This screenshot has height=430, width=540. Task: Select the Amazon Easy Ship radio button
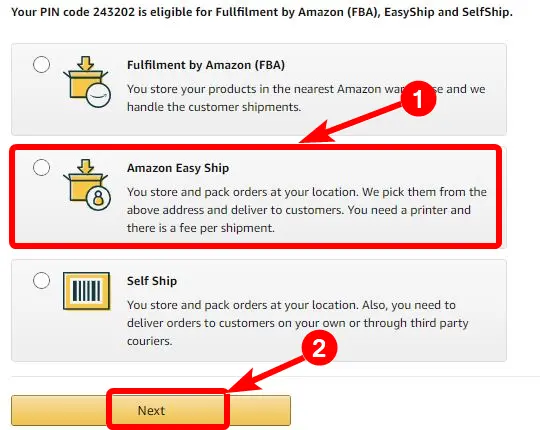tap(41, 168)
